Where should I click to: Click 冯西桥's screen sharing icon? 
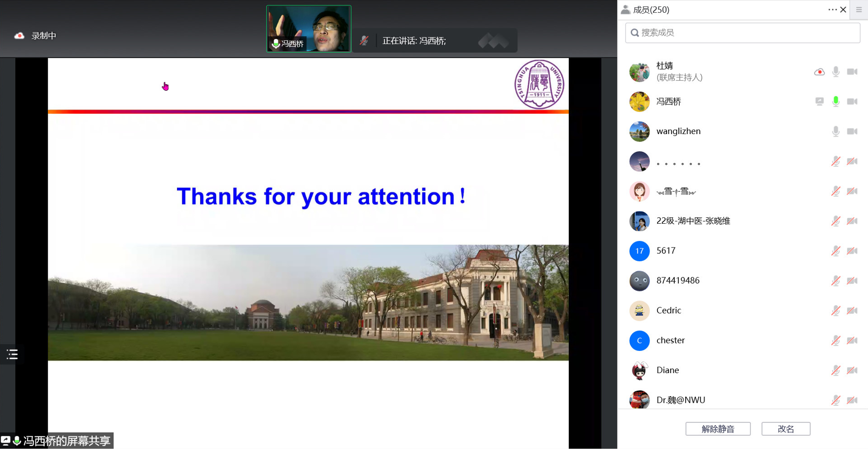[x=819, y=102]
